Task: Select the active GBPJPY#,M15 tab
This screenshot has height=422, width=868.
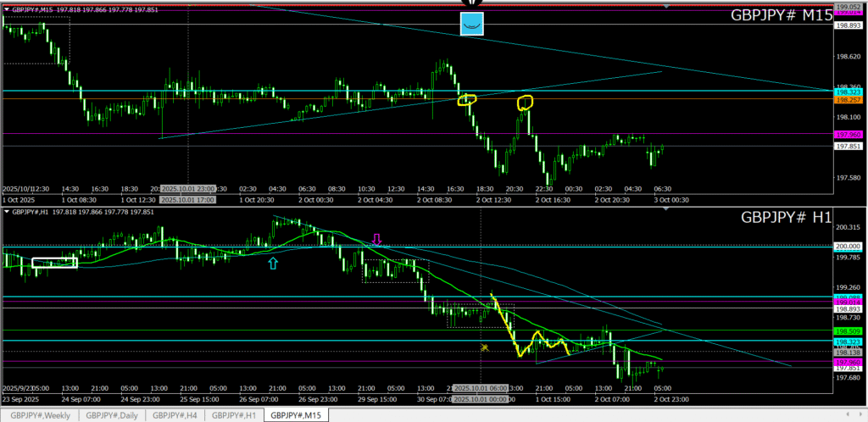Action: click(296, 414)
